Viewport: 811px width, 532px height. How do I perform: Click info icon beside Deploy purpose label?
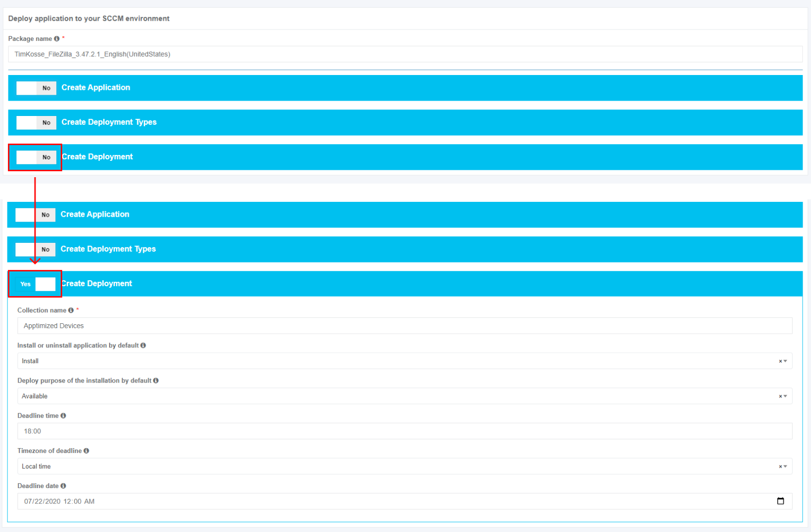156,380
